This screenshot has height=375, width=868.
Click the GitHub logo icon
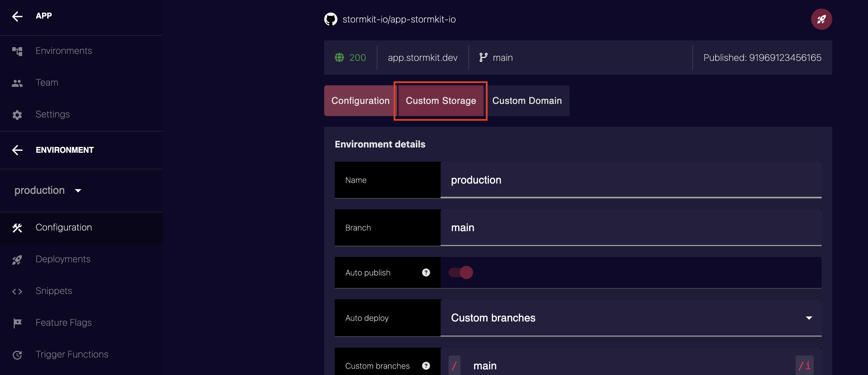click(x=330, y=19)
